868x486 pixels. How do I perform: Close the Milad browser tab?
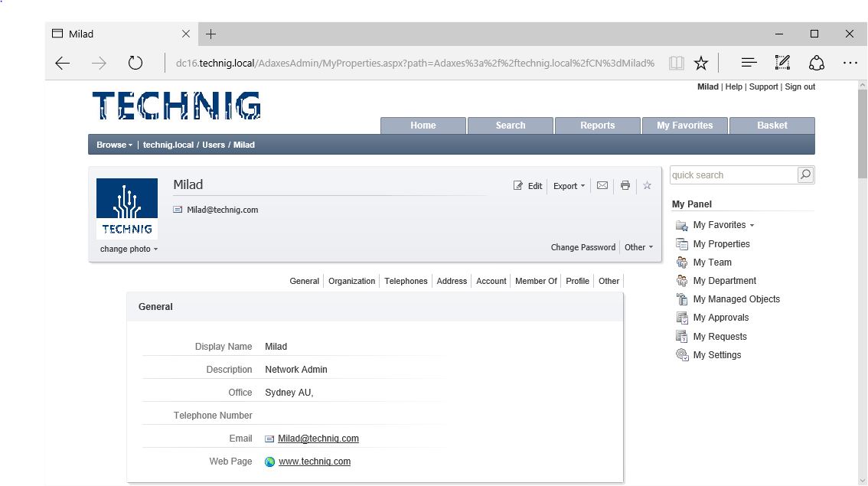tap(186, 34)
